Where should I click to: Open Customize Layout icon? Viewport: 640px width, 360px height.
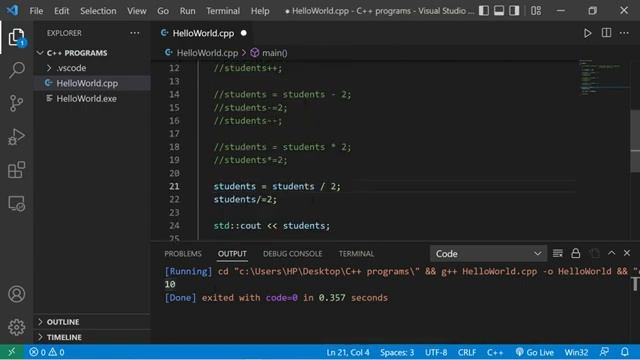pos(536,11)
